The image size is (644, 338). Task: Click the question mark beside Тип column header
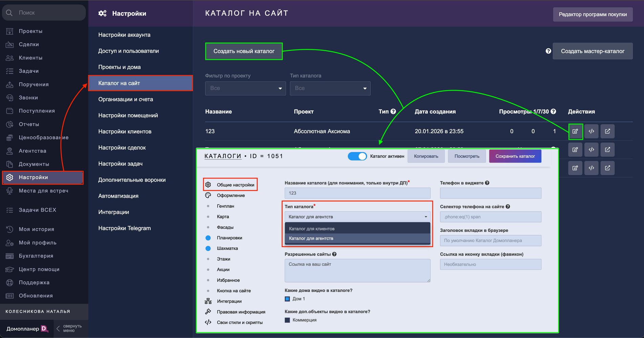[x=393, y=112]
